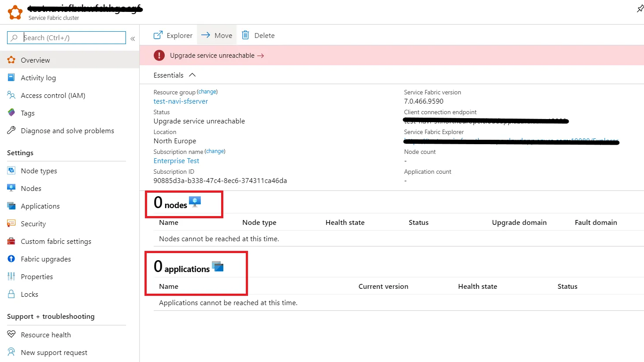Image resolution: width=644 pixels, height=362 pixels.
Task: Select the Delete toolbar button
Action: tap(258, 35)
